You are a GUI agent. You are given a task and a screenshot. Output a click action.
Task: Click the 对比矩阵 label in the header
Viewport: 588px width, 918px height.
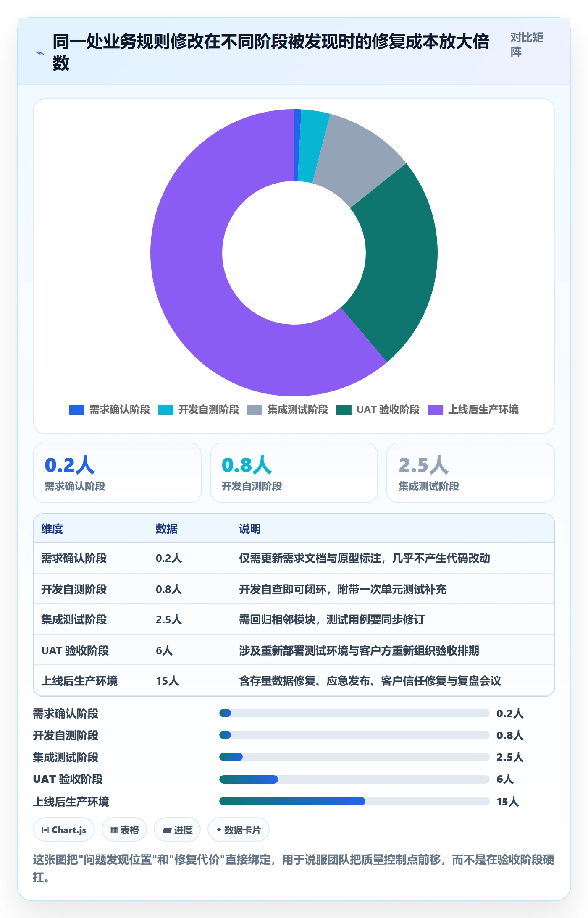pos(527,45)
